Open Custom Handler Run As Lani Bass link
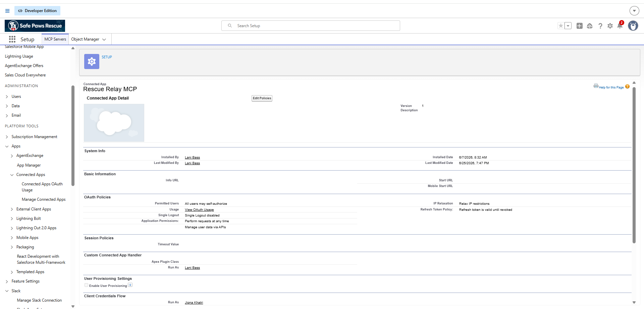This screenshot has height=309, width=644. (x=192, y=268)
